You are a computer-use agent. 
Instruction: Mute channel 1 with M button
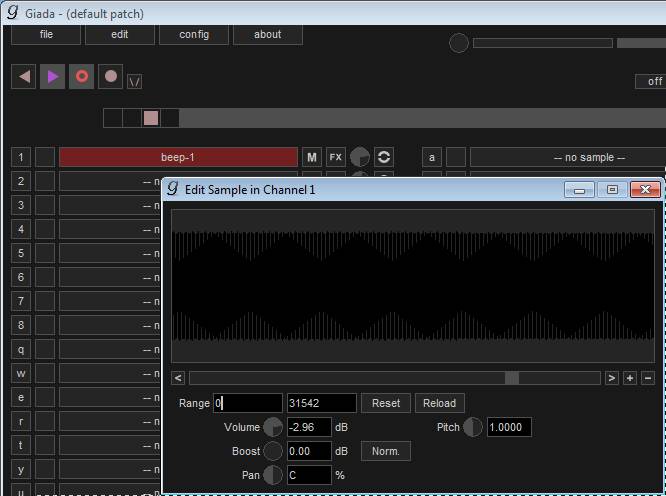point(311,157)
